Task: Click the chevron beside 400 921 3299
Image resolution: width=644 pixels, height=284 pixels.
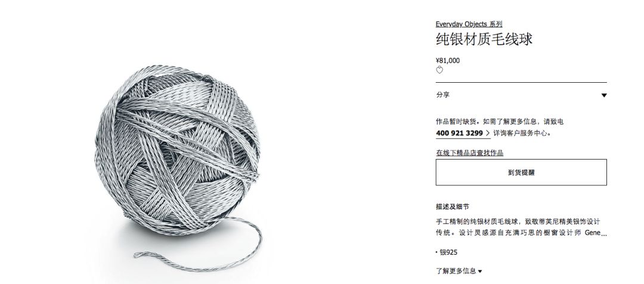Action: pos(488,133)
